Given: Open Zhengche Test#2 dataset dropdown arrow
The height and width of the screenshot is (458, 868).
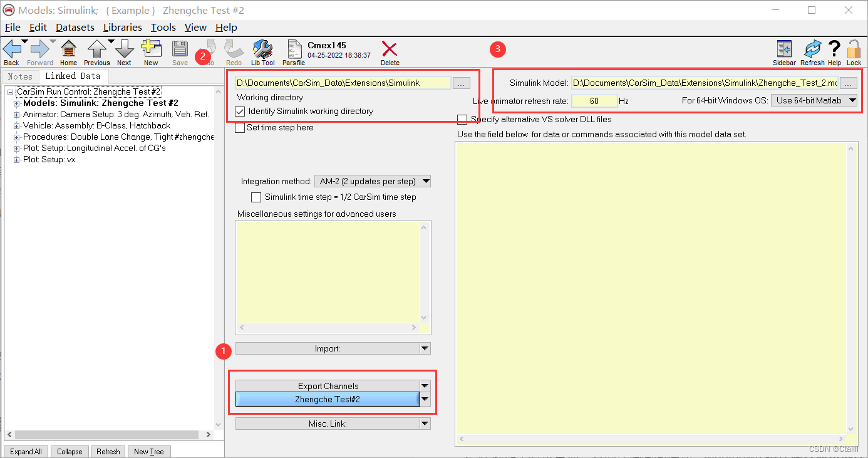Looking at the screenshot, I should [x=425, y=399].
